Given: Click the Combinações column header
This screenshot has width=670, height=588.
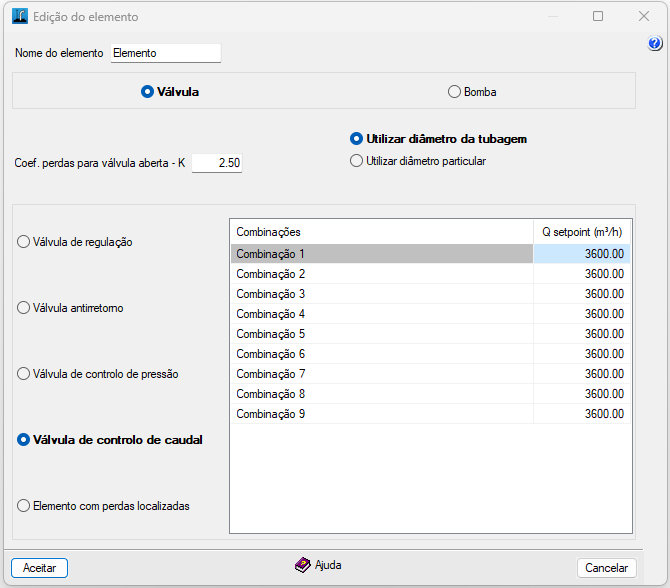Looking at the screenshot, I should pyautogui.click(x=382, y=232).
